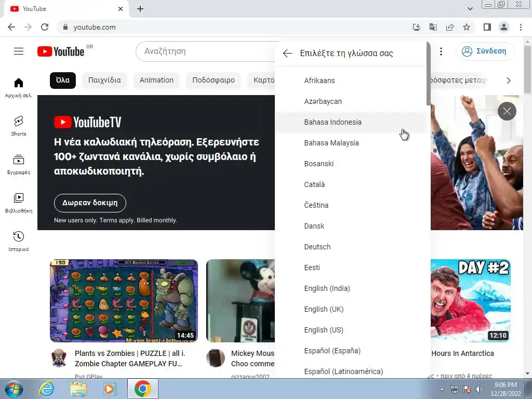Open Ιστορικό history in sidebar
532x399 pixels.
(19, 241)
